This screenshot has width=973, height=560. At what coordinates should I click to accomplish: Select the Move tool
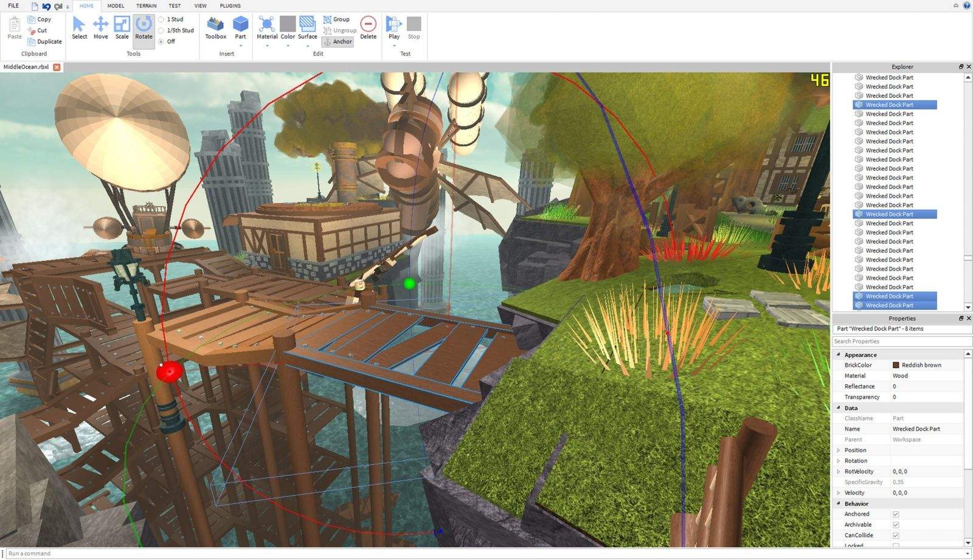point(100,28)
